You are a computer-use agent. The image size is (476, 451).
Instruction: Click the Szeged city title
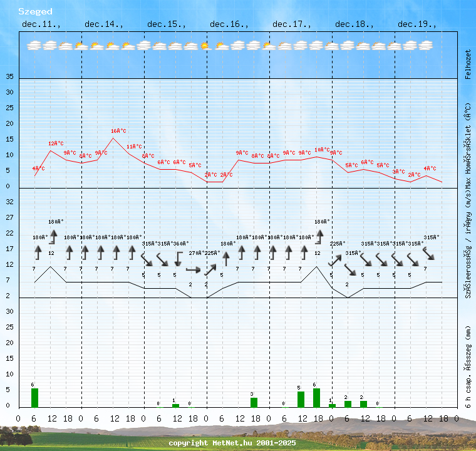[x=35, y=11]
